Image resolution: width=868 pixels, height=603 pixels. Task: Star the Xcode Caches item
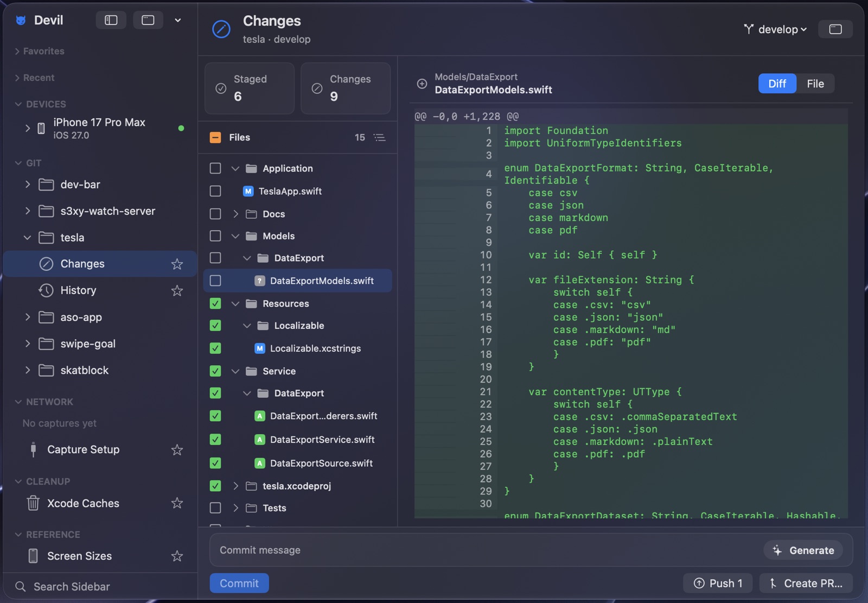(177, 503)
